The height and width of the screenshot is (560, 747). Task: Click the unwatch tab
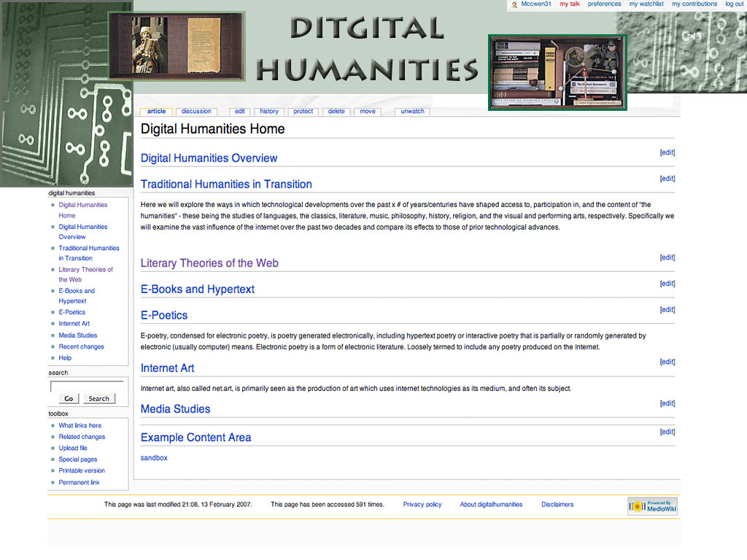(413, 112)
